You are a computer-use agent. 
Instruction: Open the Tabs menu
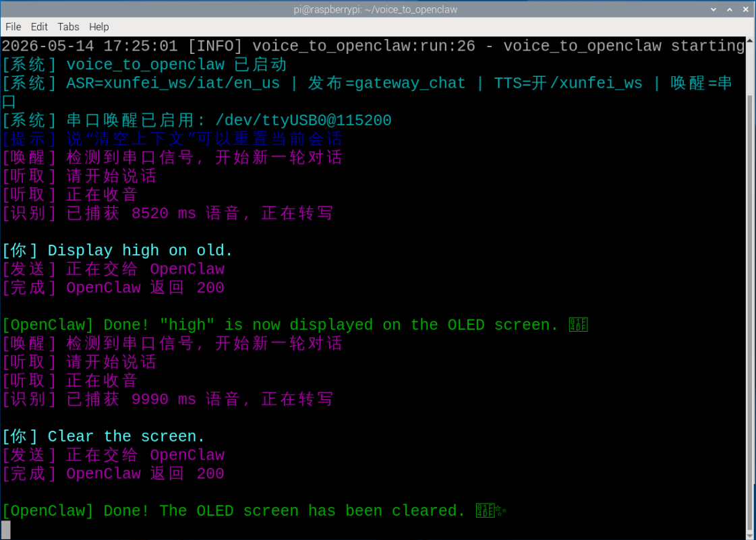[x=69, y=27]
